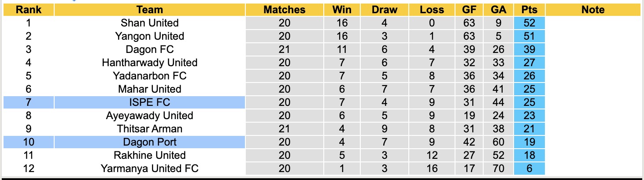Open the Thitsar Arman team link

click(149, 129)
